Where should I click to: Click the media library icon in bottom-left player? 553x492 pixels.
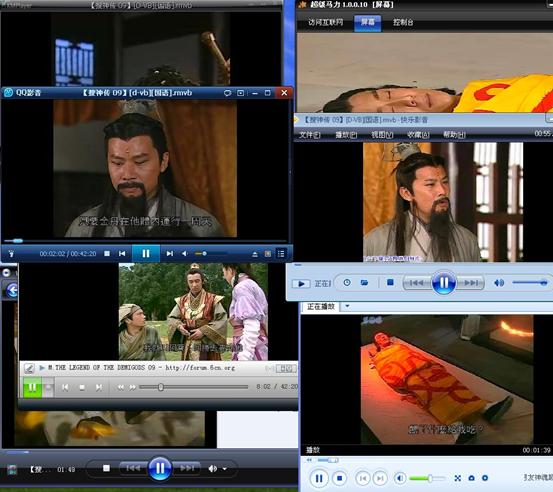(x=12, y=469)
